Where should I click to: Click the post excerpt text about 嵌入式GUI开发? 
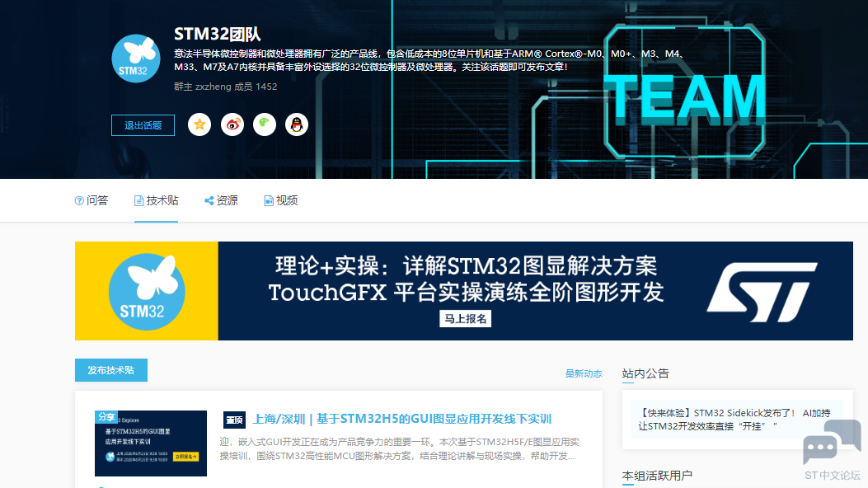[x=399, y=448]
